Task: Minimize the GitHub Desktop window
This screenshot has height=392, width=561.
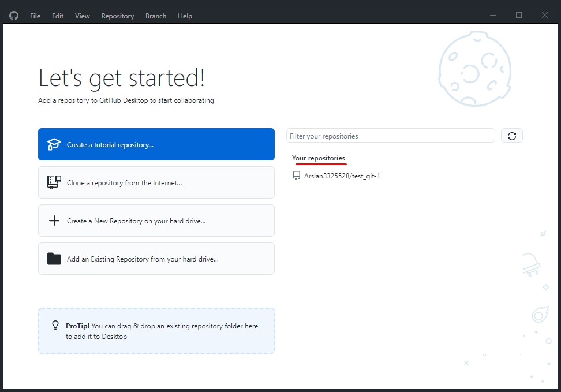Action: 493,16
